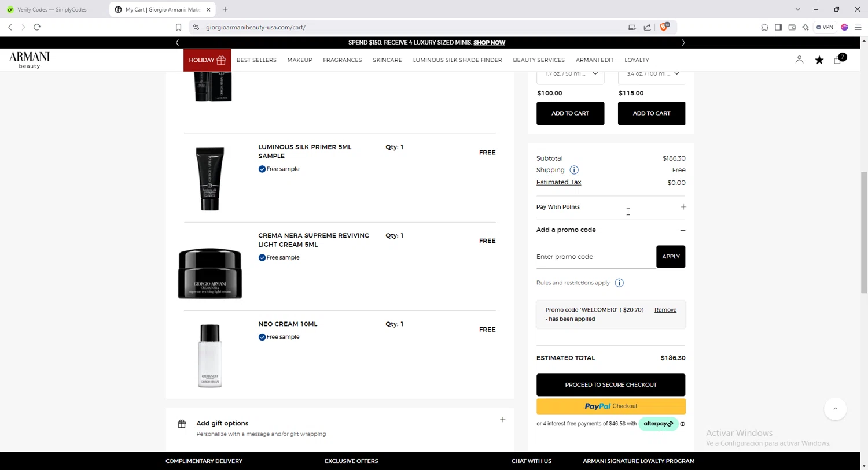868x470 pixels.
Task: Open a new browser tab
Action: click(225, 9)
